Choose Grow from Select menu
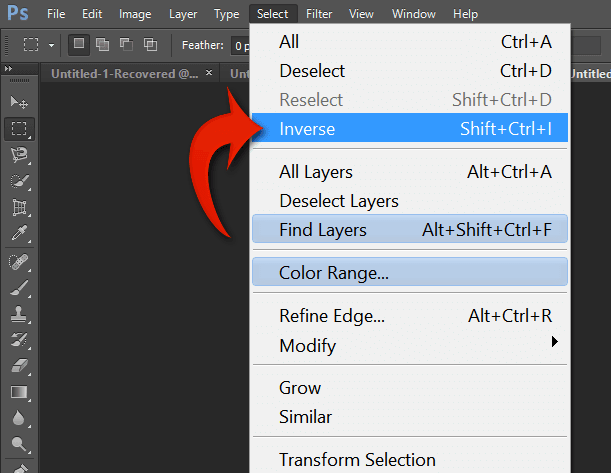This screenshot has height=473, width=611. (x=410, y=388)
